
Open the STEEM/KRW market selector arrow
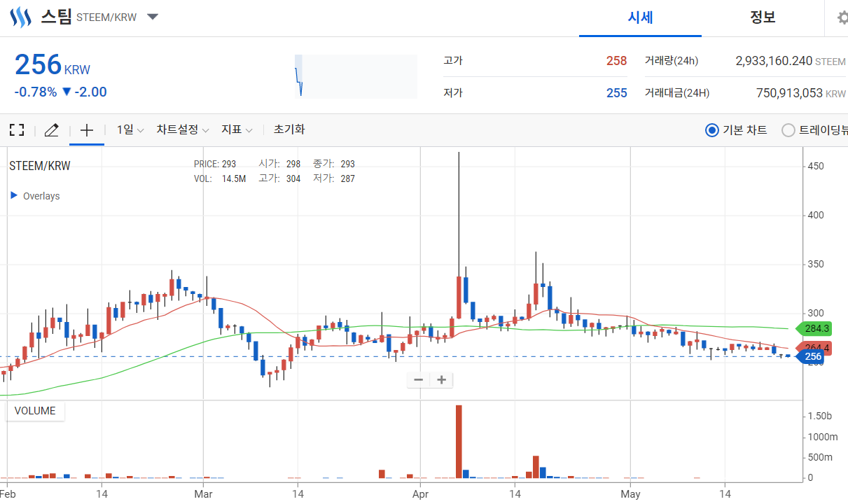click(x=153, y=17)
